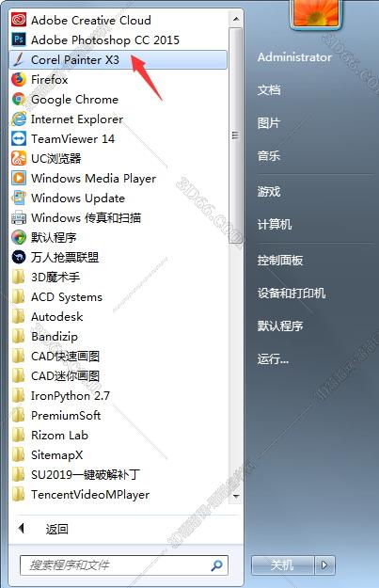Image resolution: width=379 pixels, height=588 pixels.
Task: Launch Adobe Photoshop CC 2015 icon
Action: click(19, 40)
